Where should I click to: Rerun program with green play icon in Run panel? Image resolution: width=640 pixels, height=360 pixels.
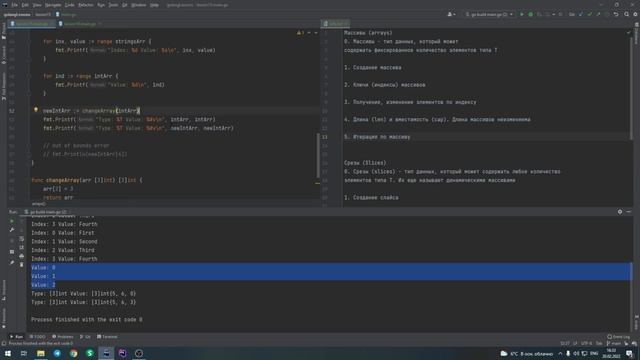click(12, 221)
